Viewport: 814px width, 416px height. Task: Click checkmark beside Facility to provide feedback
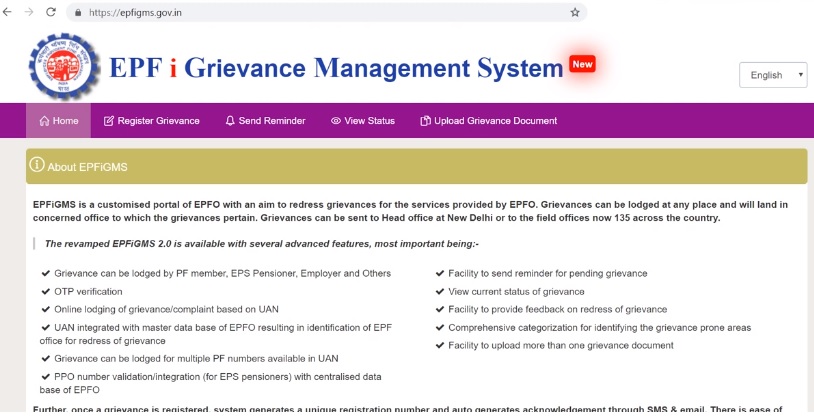click(x=440, y=309)
